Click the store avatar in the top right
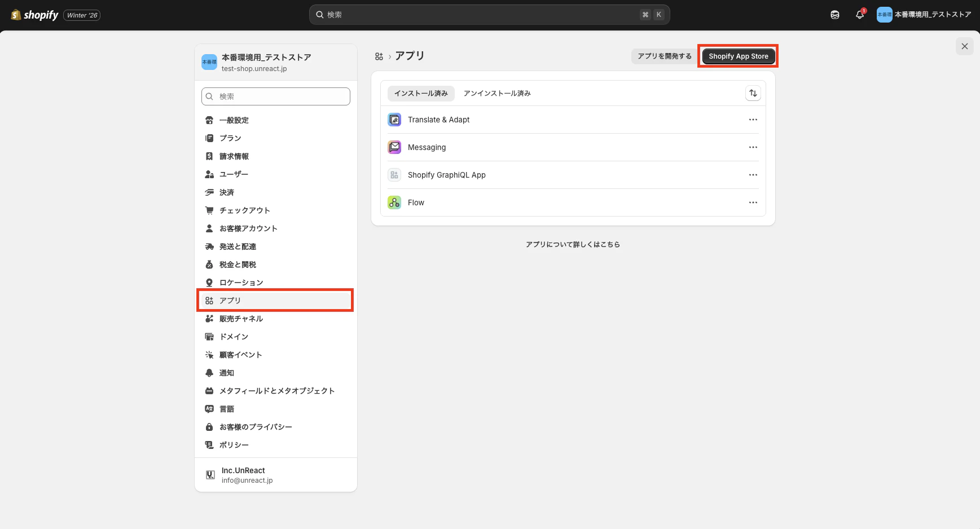980x529 pixels. (884, 15)
